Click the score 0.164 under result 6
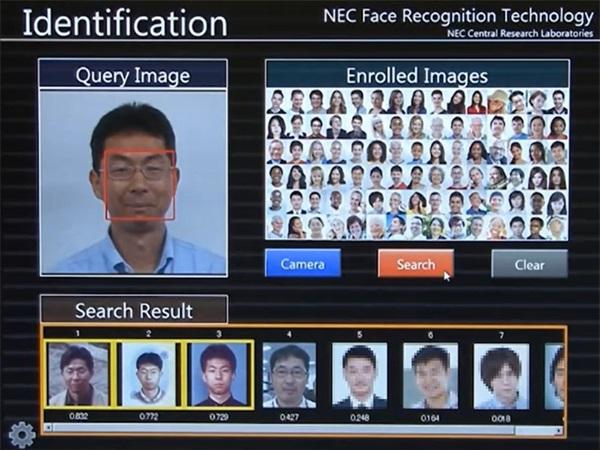Screen dimensions: 600x450 coord(430,418)
